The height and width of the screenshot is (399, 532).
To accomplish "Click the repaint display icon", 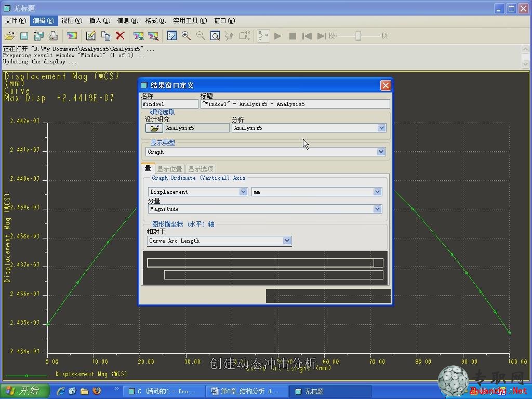I will (x=172, y=36).
